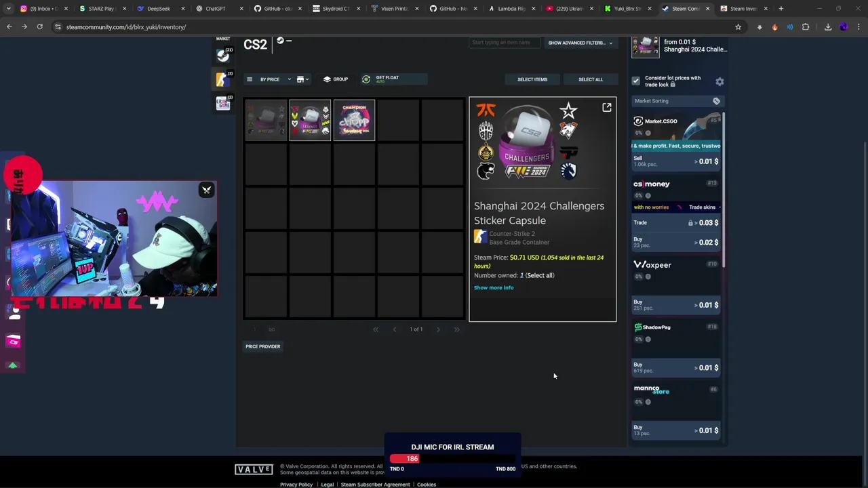
Task: Toggle Consider lot prices with trade lock
Action: [636, 81]
